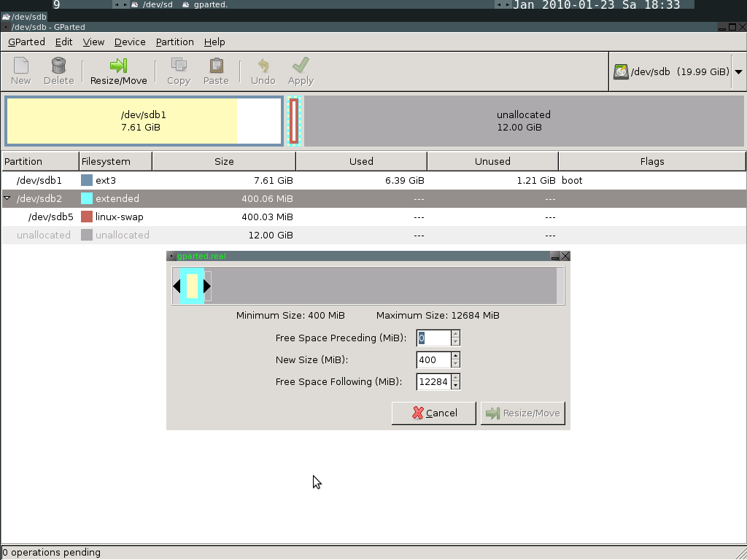747x560 pixels.
Task: Select the New partition tool
Action: pos(20,71)
